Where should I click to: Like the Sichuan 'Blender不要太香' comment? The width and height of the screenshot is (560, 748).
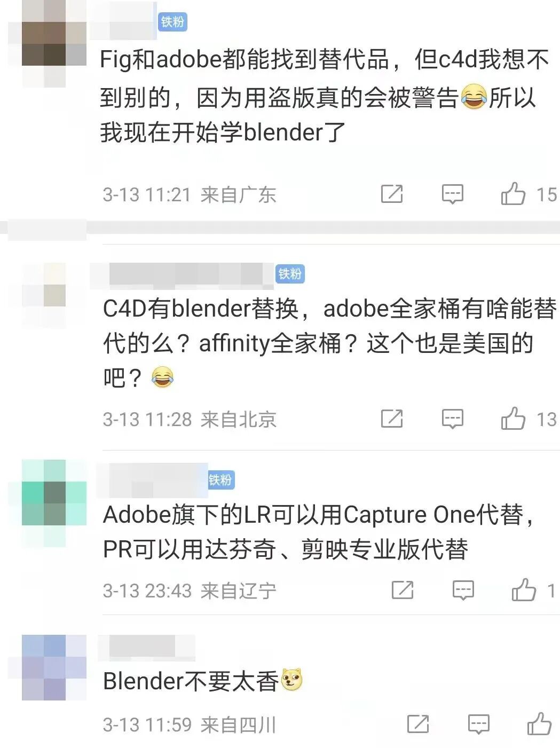[x=539, y=723]
